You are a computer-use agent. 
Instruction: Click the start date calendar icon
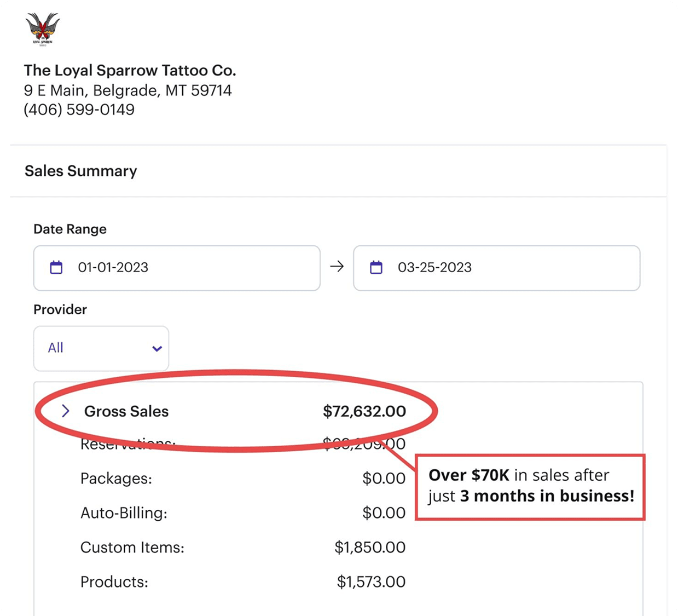coord(56,267)
